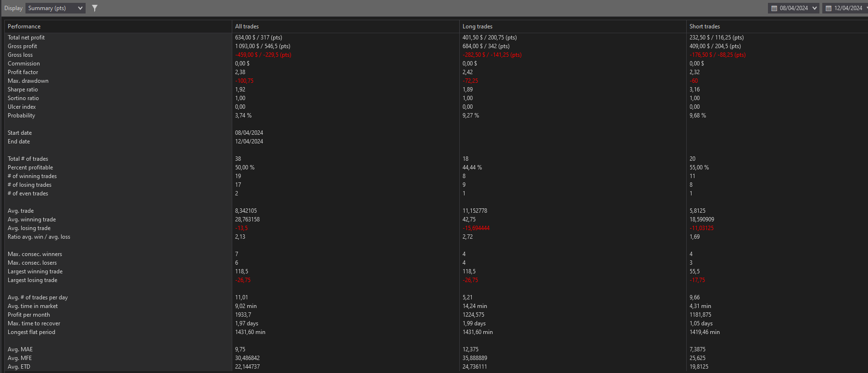This screenshot has height=373, width=868.
Task: Click calendar icon beside 12/04/2024
Action: (x=829, y=8)
